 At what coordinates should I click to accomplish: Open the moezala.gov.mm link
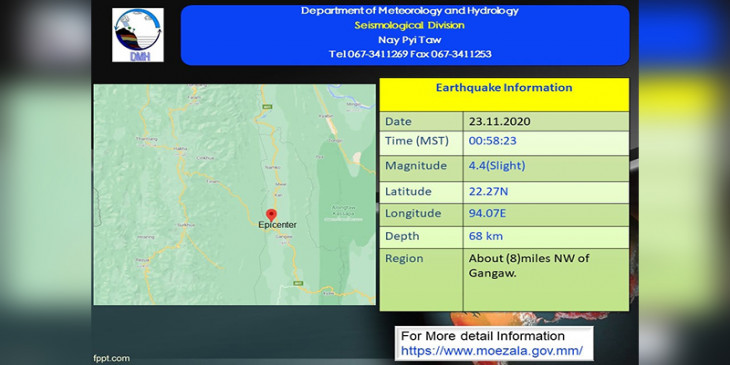491,351
